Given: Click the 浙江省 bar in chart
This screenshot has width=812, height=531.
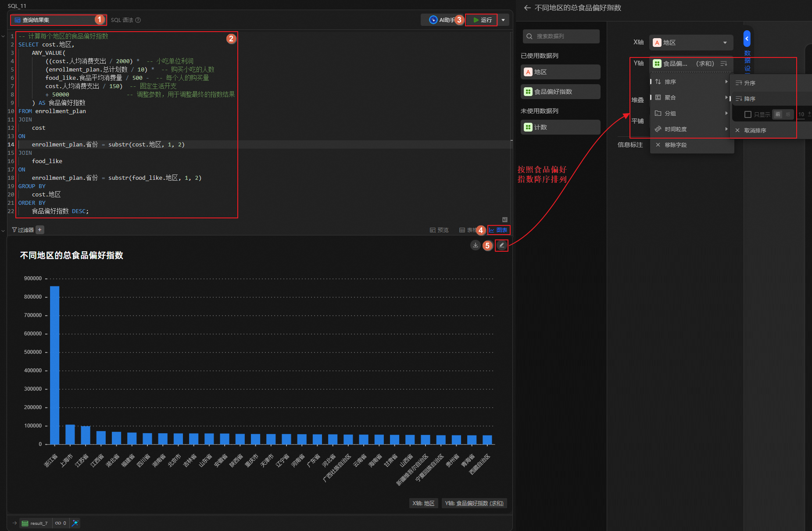Looking at the screenshot, I should (55, 365).
